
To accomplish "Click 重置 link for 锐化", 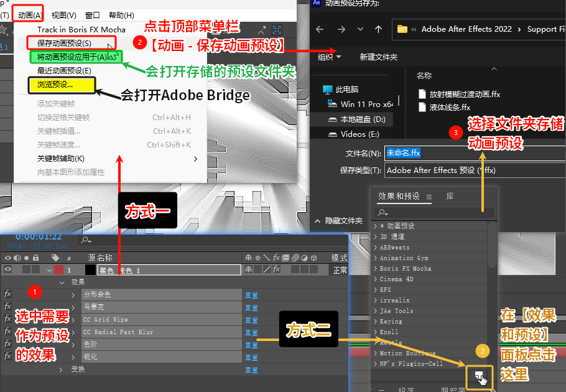I will pos(251,357).
